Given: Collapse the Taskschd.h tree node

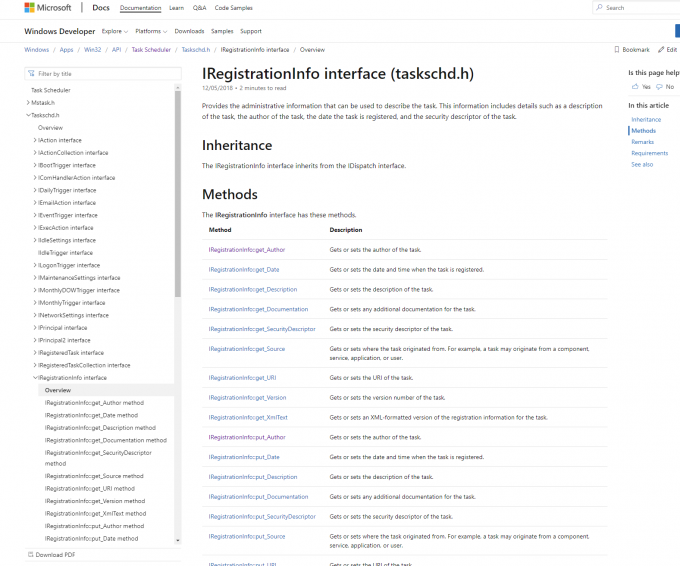Looking at the screenshot, I should pyautogui.click(x=28, y=115).
